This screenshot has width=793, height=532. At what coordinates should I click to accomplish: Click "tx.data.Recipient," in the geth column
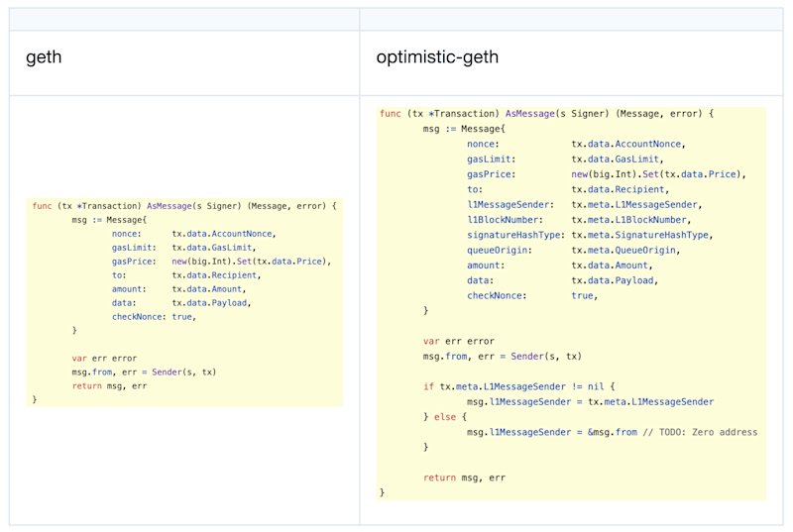216,275
